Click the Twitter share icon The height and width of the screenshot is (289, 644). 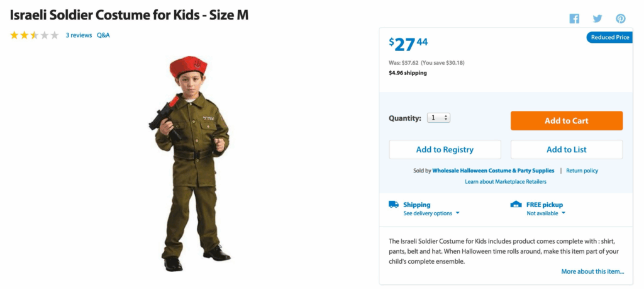click(x=597, y=19)
